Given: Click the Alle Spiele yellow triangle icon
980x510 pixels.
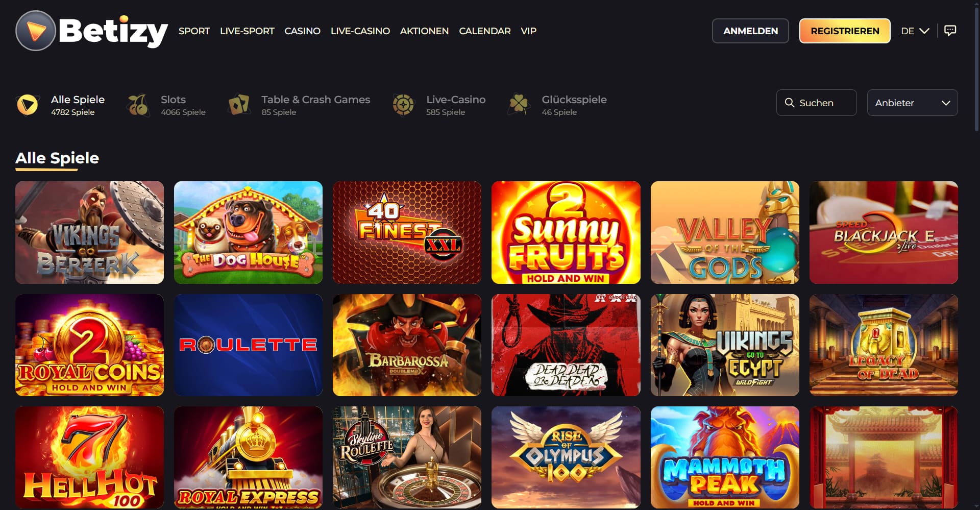Looking at the screenshot, I should coord(28,105).
